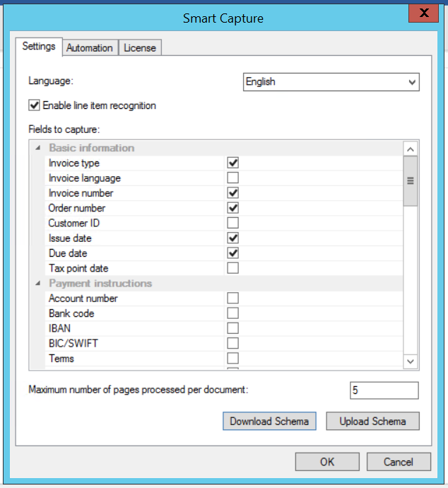
Task: Check the Tax point date checkbox
Action: point(233,268)
